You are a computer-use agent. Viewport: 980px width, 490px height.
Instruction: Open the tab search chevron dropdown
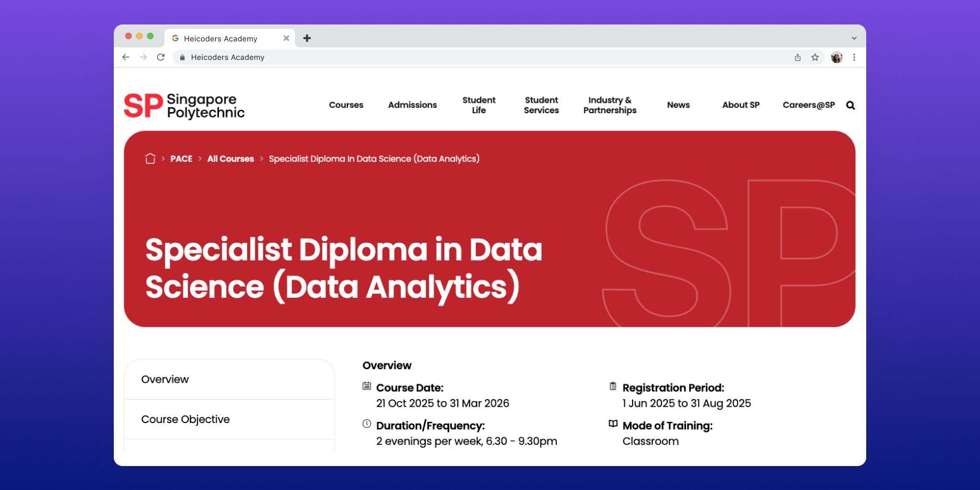[853, 38]
